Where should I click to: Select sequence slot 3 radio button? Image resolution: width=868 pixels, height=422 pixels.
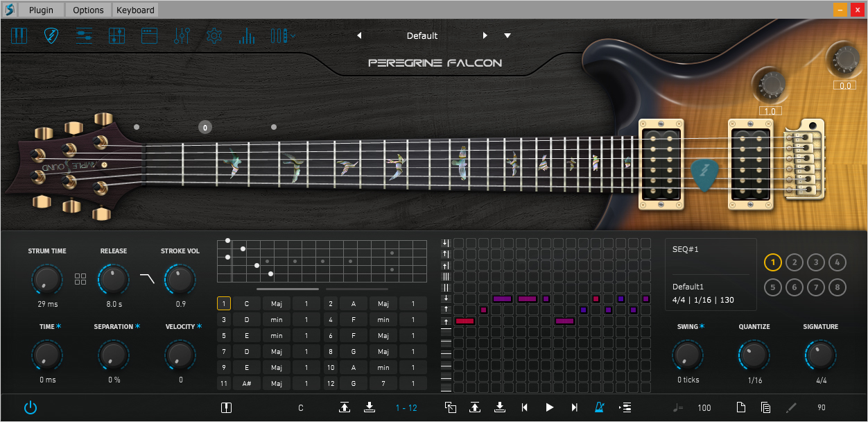pos(816,262)
